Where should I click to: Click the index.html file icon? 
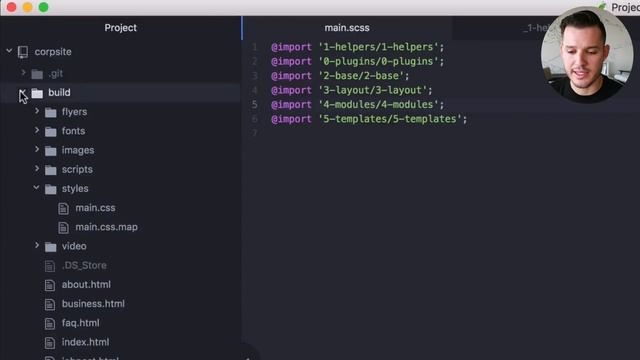click(50, 343)
